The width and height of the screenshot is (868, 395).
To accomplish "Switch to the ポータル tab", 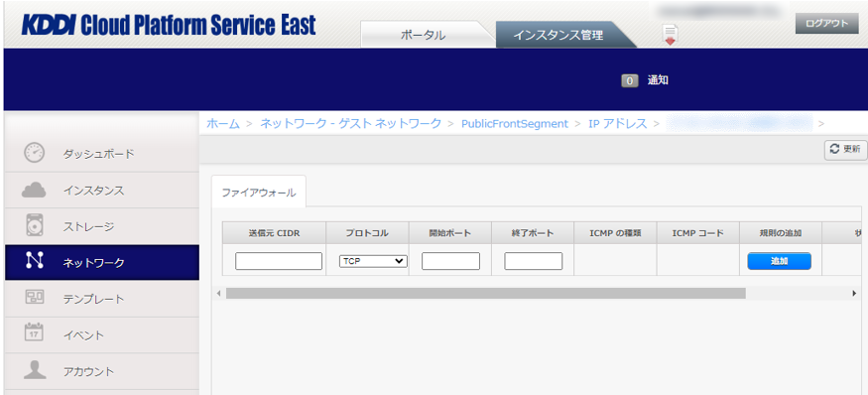I will click(423, 35).
